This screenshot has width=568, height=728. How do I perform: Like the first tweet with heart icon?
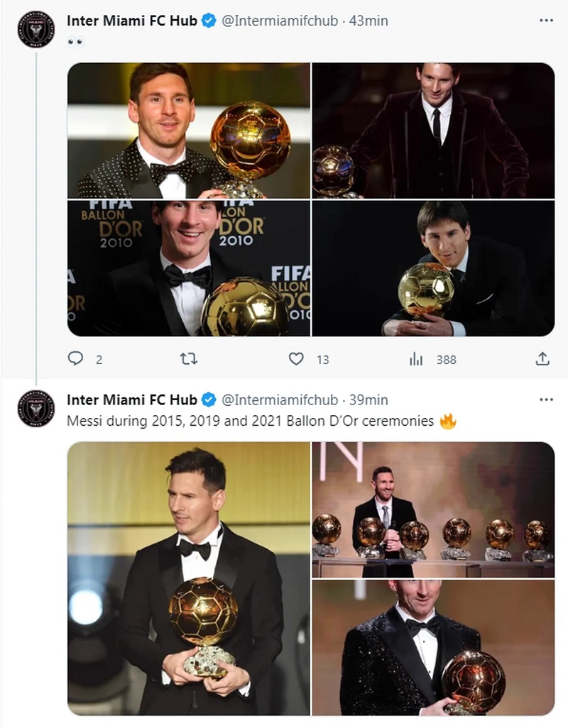[x=296, y=359]
